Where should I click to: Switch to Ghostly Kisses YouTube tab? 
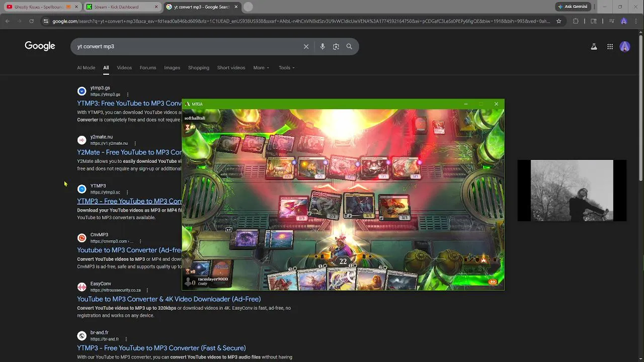tap(39, 7)
